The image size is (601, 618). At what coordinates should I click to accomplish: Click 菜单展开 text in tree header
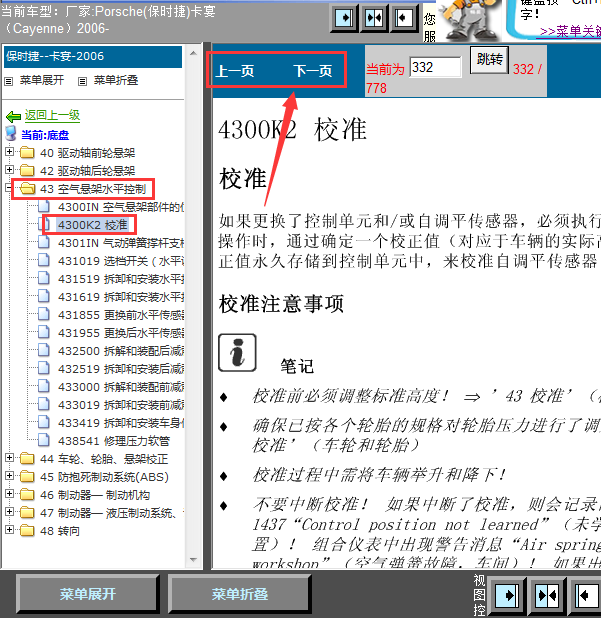42,80
